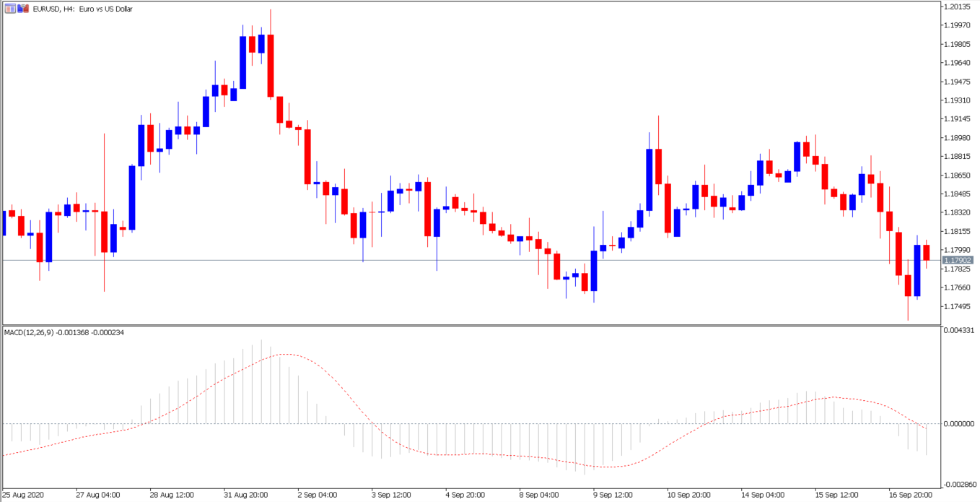Viewport: 980px width, 502px height.
Task: Click the 1.17825 price scale label
Action: pos(958,269)
